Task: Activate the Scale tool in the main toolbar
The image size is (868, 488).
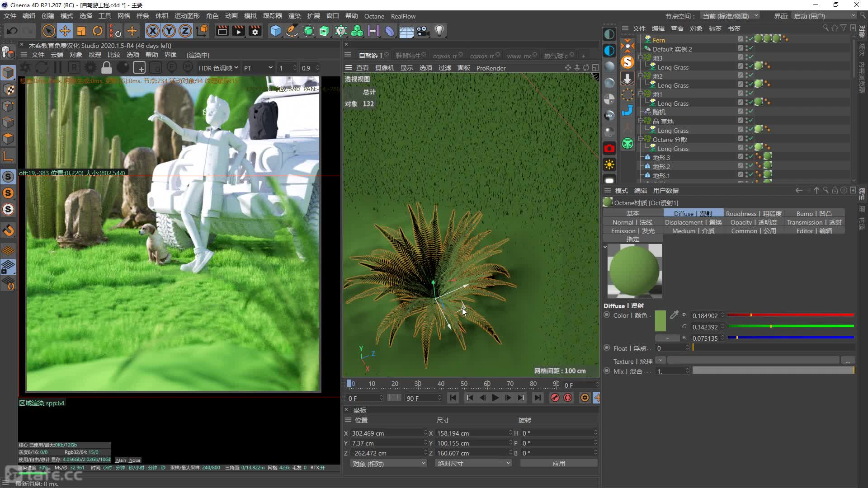Action: [81, 31]
